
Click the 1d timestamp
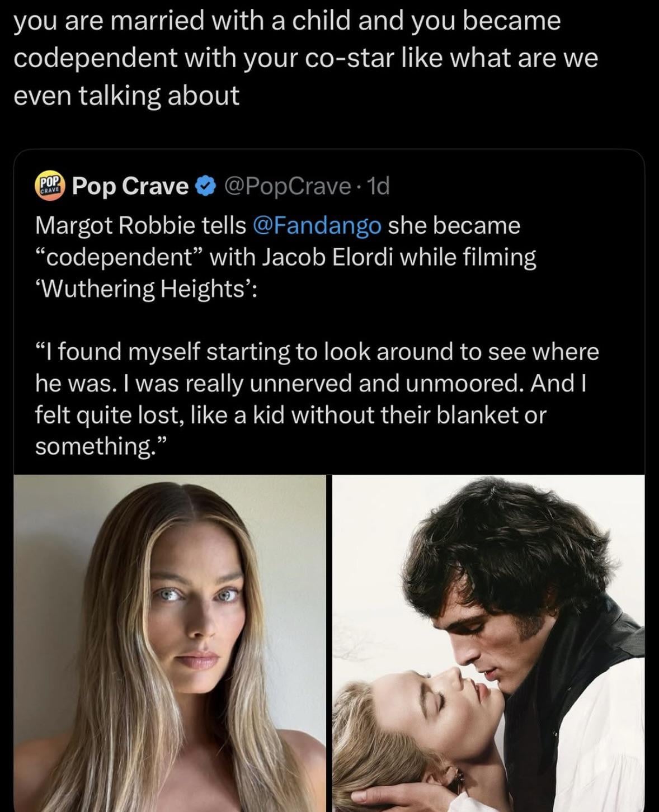[x=377, y=186]
